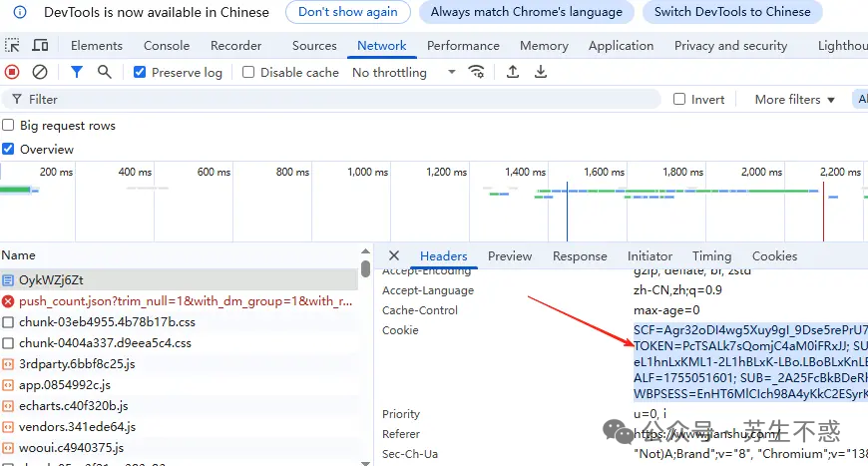This screenshot has height=466, width=868.
Task: Click the Cookie header value text
Action: click(x=750, y=362)
